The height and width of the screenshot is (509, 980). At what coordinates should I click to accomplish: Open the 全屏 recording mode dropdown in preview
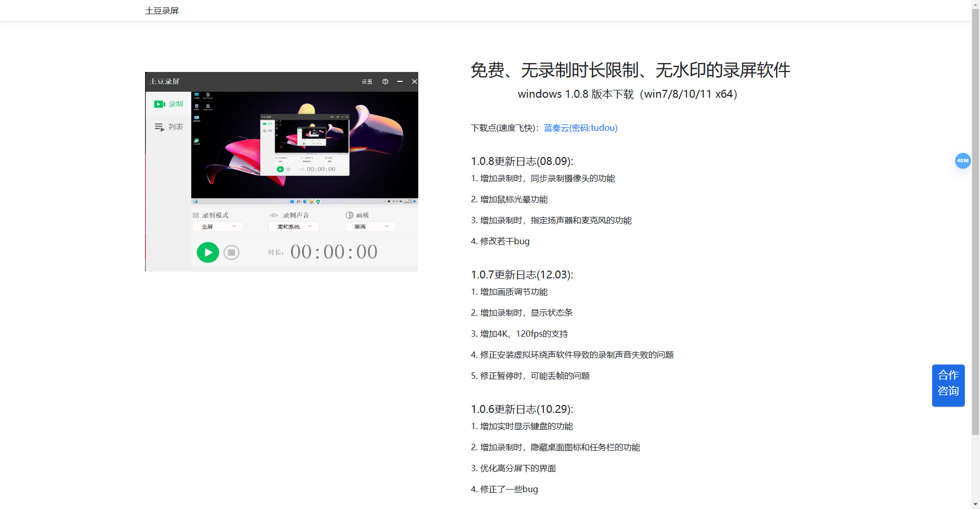pos(218,226)
